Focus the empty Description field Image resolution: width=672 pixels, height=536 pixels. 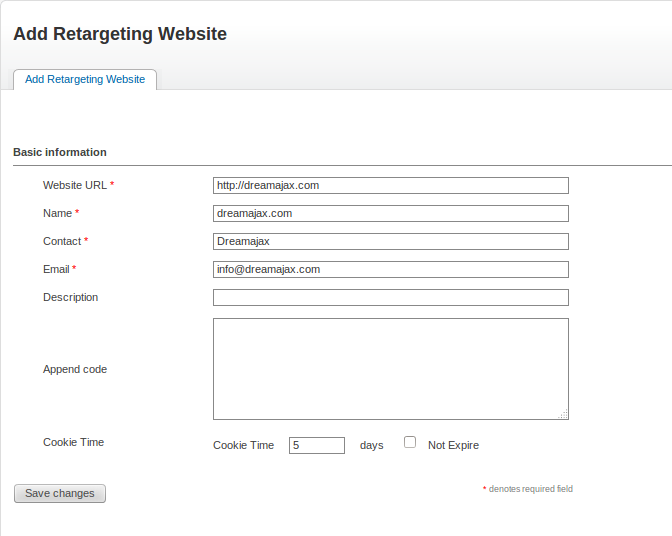coord(390,297)
